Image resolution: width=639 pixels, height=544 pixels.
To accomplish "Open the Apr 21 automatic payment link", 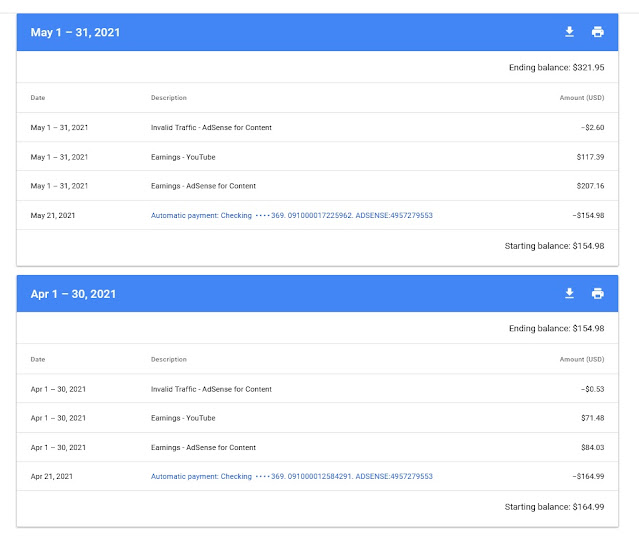I will 292,476.
